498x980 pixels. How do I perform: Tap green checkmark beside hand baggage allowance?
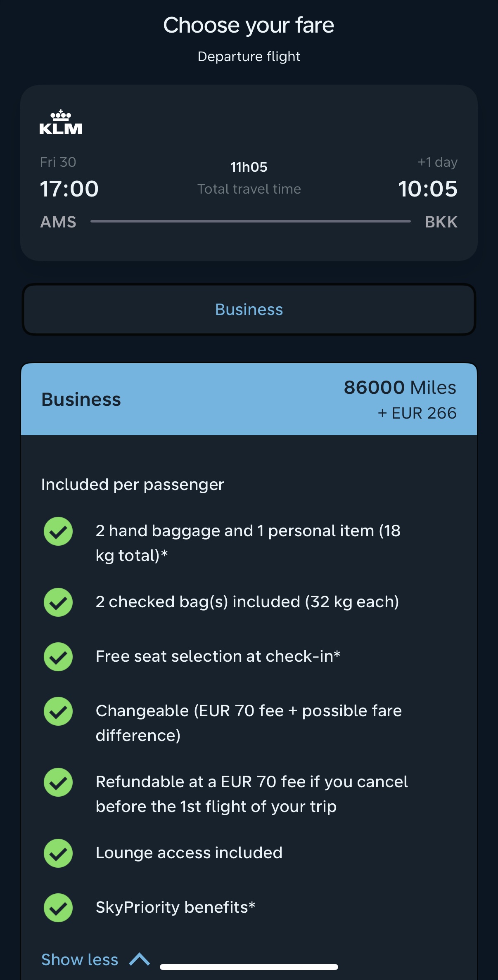(x=58, y=531)
